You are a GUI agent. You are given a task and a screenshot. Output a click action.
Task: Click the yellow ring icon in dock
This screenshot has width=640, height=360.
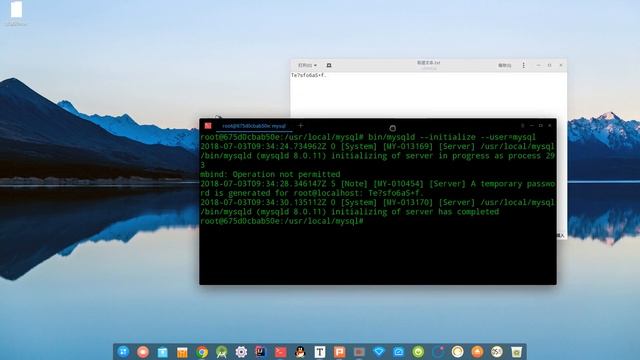457,352
